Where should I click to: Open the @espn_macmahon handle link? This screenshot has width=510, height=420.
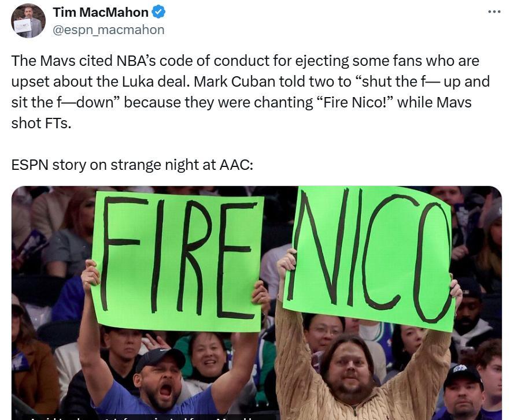(x=109, y=30)
